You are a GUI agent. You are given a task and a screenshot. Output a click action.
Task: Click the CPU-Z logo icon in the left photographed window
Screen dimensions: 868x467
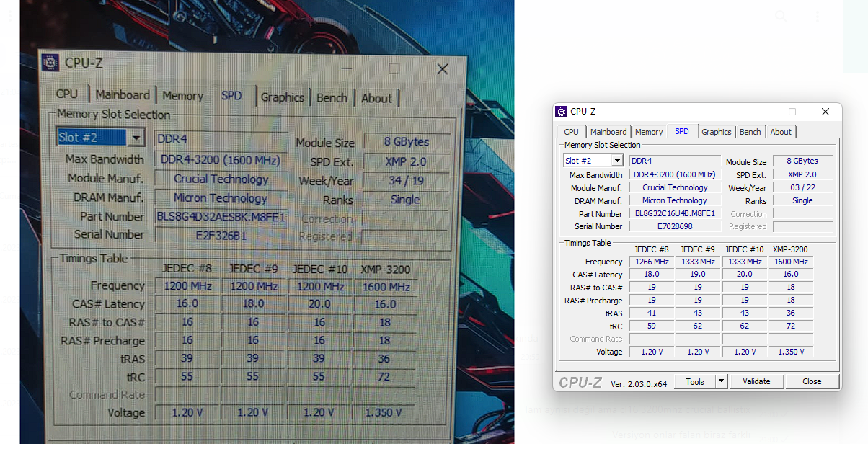(50, 63)
